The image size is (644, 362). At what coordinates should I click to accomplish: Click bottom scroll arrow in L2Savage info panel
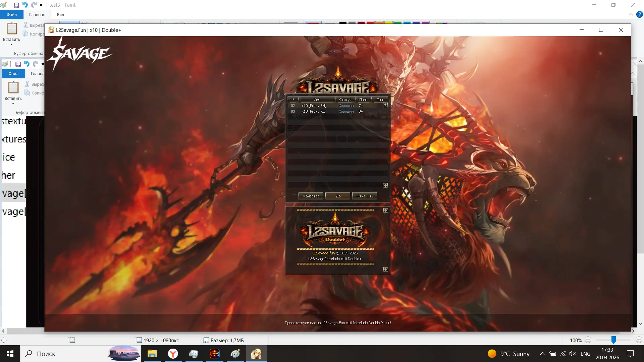tap(385, 269)
